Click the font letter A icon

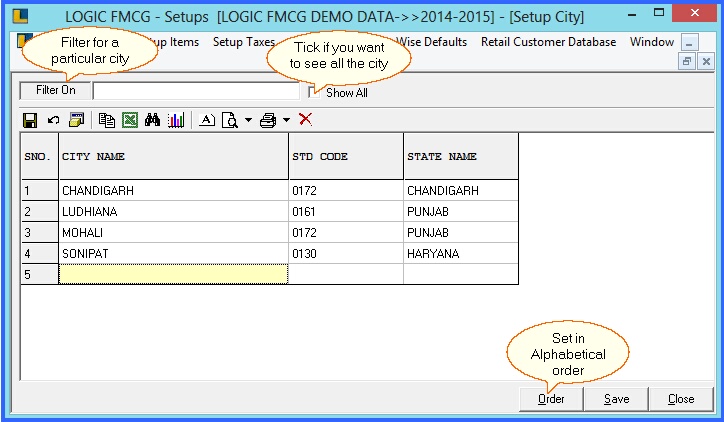coord(207,120)
